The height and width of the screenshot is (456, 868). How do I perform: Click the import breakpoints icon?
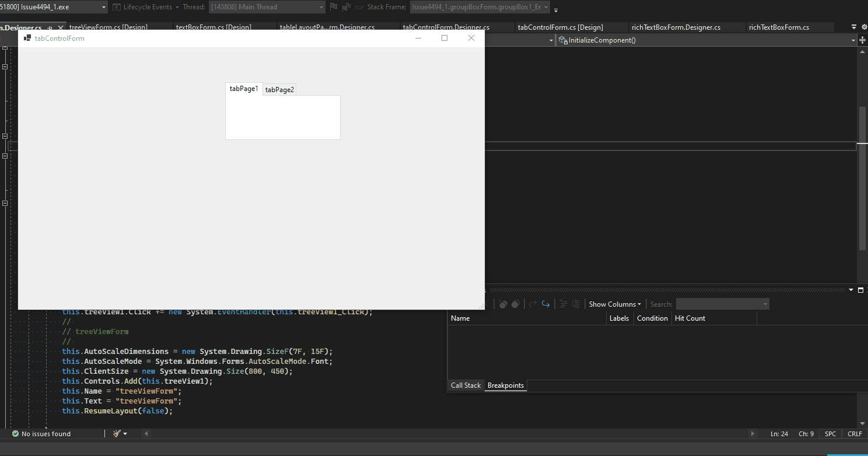point(576,303)
